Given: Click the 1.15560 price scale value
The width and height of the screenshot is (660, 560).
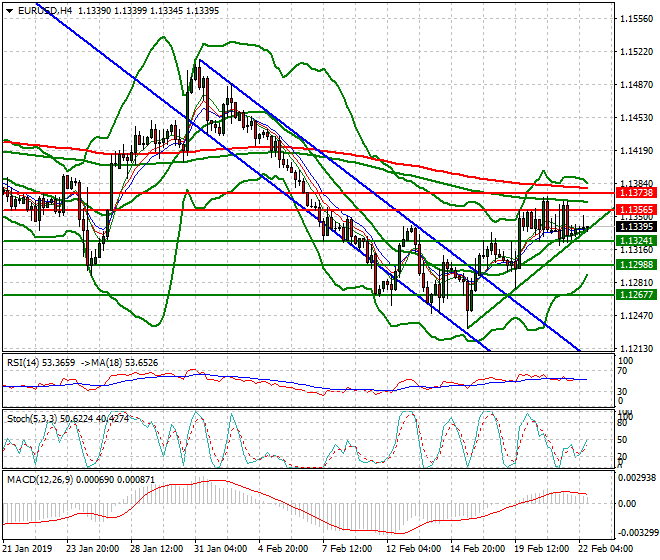Looking at the screenshot, I should 637,19.
